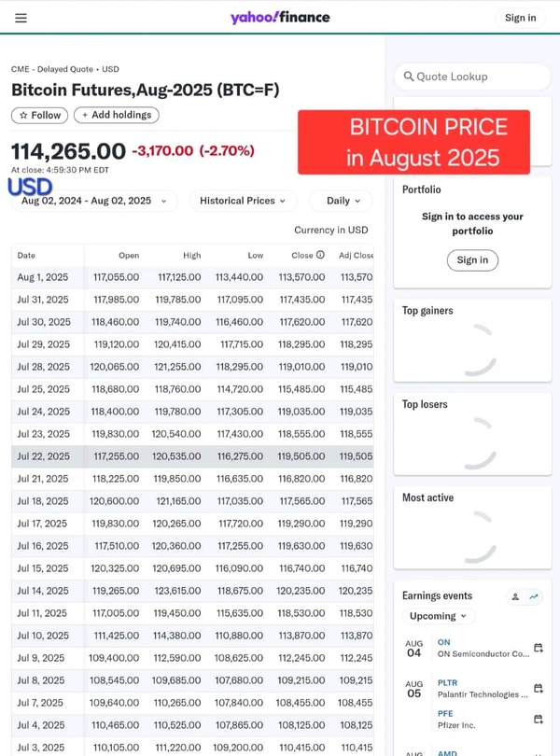Screen dimensions: 560x756
Task: Add Pfizer earnings event to calendar
Action: [539, 719]
